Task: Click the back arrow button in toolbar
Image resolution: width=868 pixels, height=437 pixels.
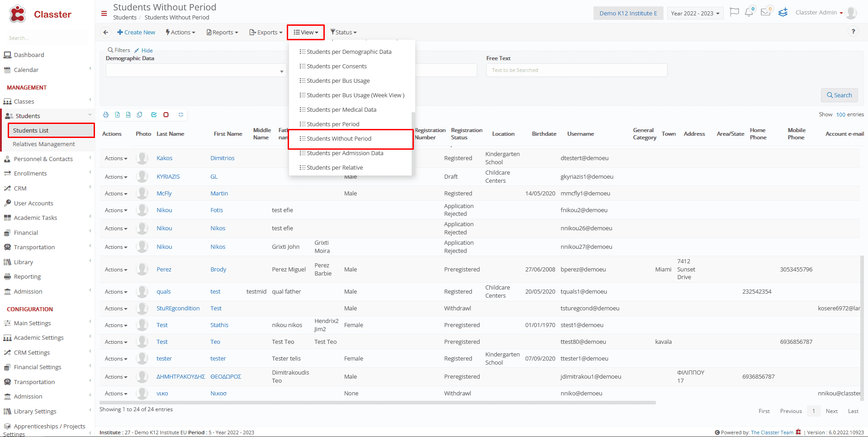Action: [105, 32]
